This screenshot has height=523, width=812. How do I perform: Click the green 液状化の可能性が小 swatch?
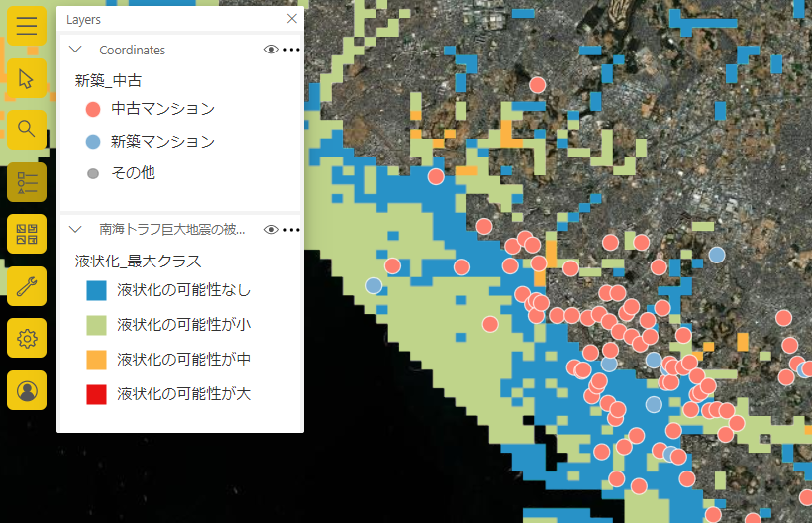pyautogui.click(x=96, y=325)
